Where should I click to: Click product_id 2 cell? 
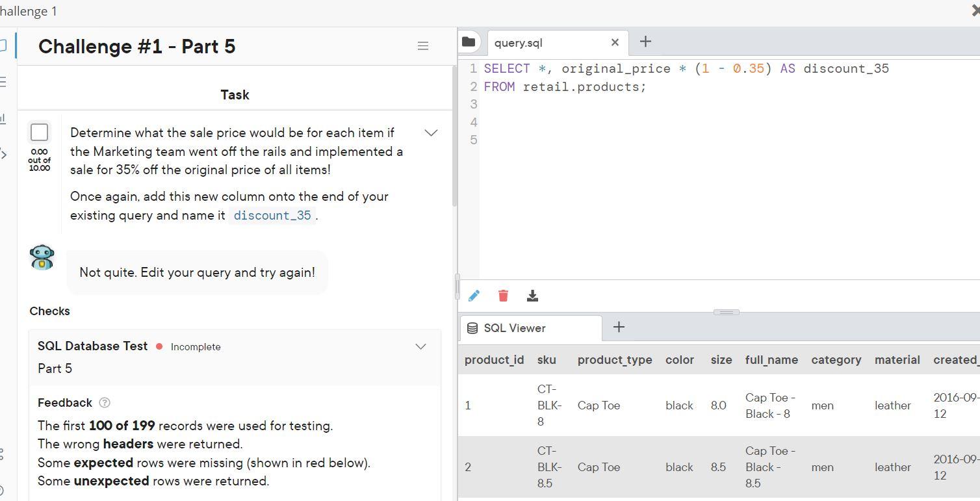[x=468, y=467]
